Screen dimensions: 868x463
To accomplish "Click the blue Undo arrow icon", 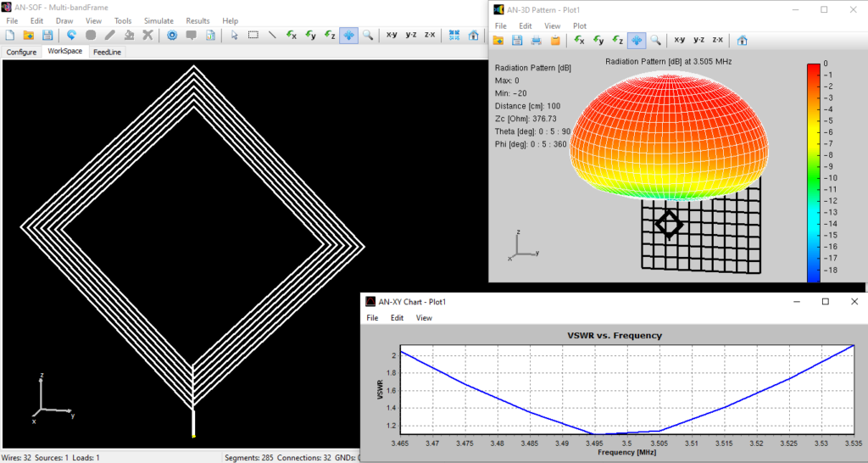I will click(71, 35).
